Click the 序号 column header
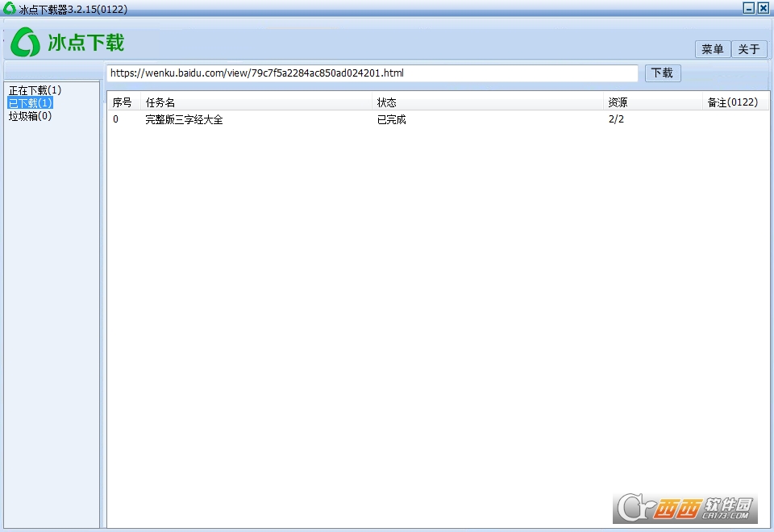Image resolution: width=774 pixels, height=532 pixels. (x=124, y=102)
